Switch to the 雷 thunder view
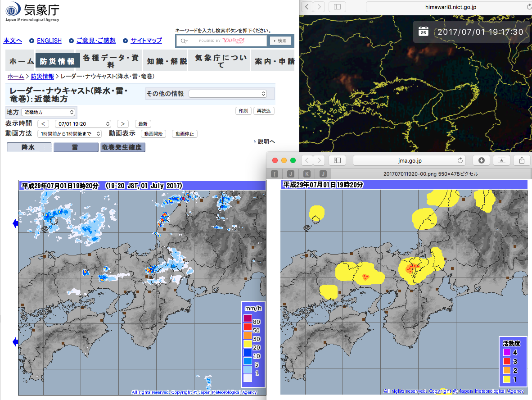This screenshot has width=532, height=400. (75, 147)
